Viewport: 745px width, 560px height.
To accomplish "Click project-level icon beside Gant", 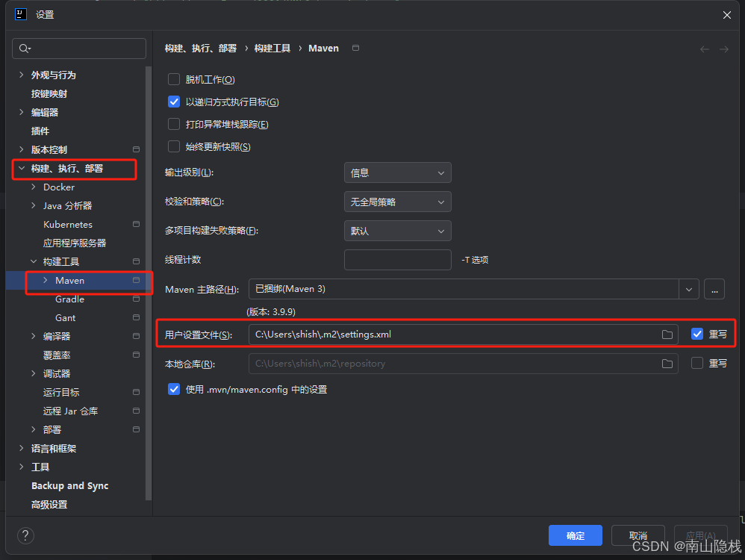I will 137,317.
